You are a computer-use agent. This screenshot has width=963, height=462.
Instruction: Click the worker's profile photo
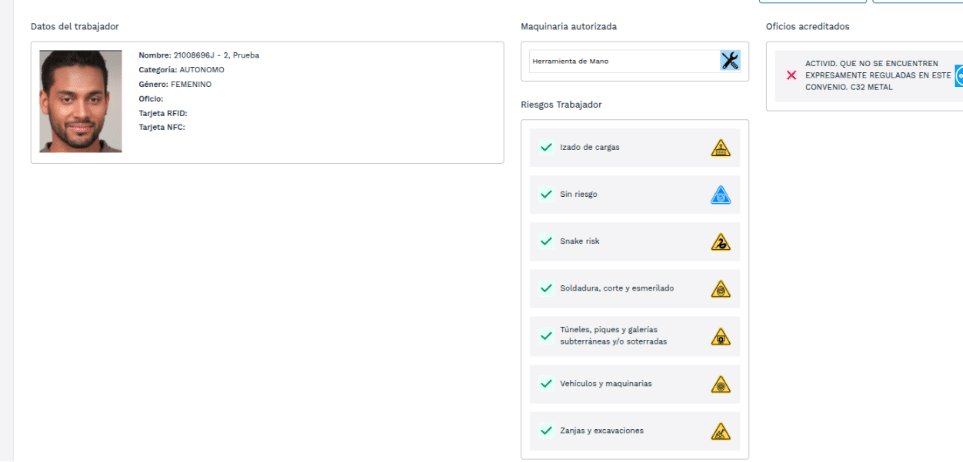80,101
